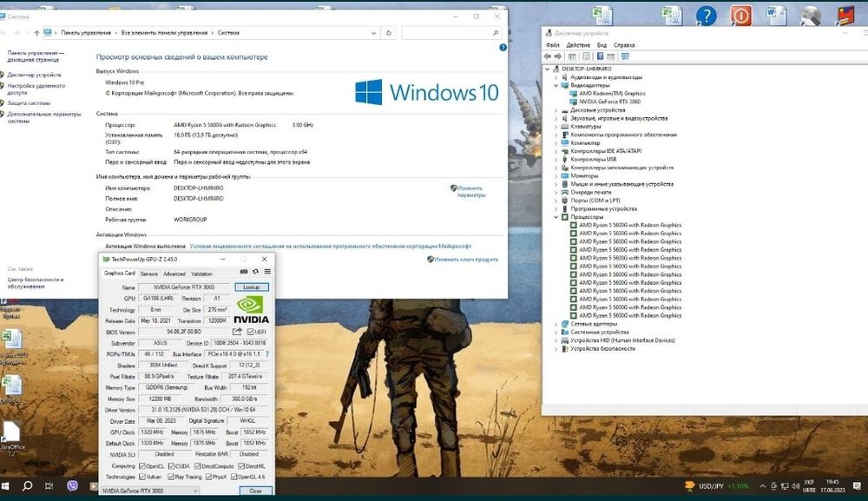The image size is (868, 501).
Task: Toggle the Ray Tracing checkbox
Action: [x=171, y=477]
